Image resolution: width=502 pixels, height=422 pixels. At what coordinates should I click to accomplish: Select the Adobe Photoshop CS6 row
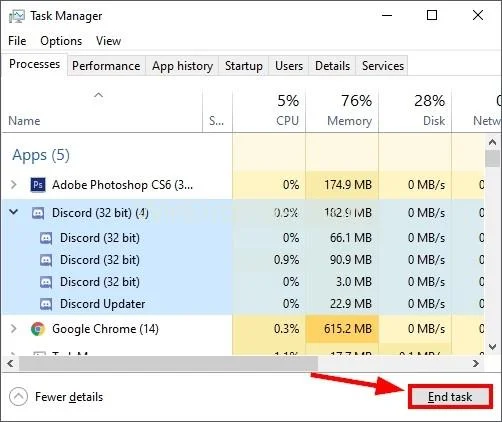click(x=243, y=185)
